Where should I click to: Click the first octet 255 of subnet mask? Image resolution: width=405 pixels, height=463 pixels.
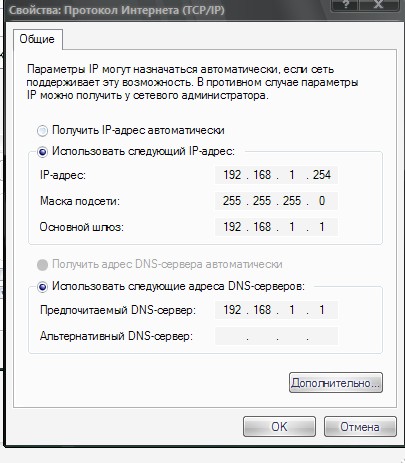click(x=232, y=201)
